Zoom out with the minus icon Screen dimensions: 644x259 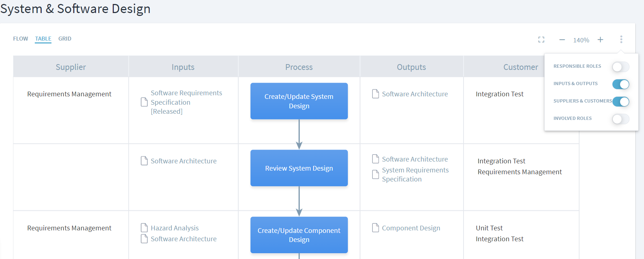(562, 39)
